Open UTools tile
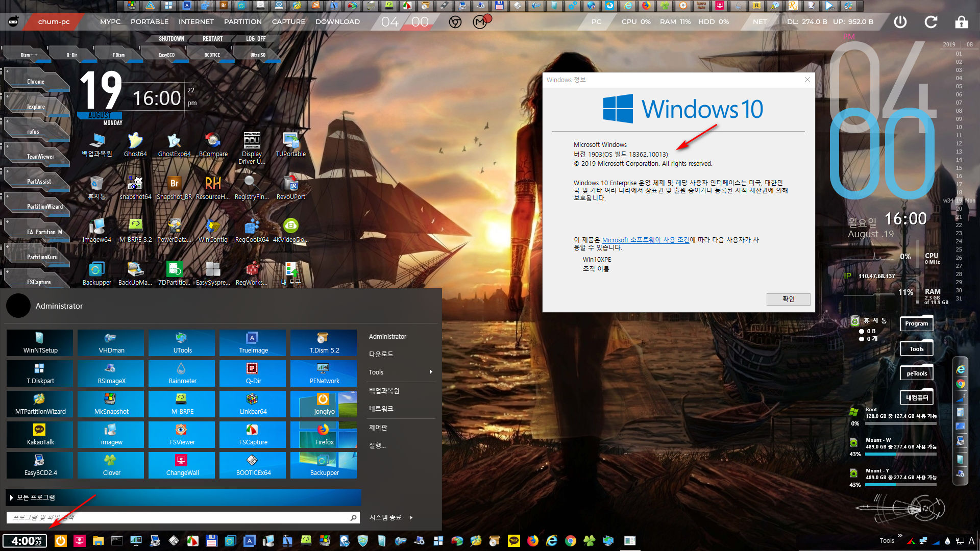The width and height of the screenshot is (980, 551). click(x=182, y=343)
